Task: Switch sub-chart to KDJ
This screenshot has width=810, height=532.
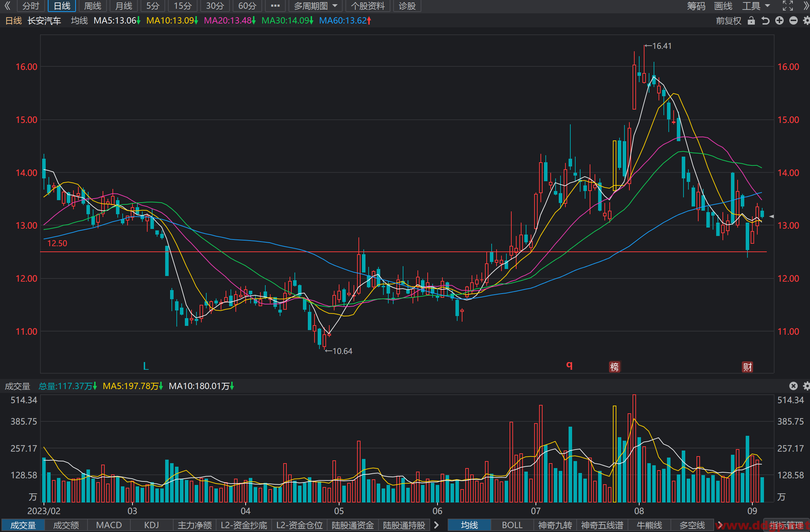Action: point(151,525)
